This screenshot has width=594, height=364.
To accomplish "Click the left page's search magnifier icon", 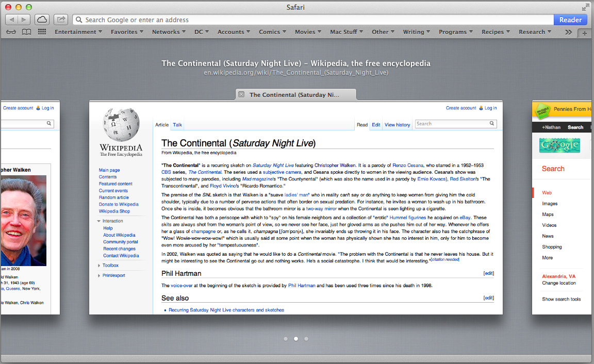I will pos(49,123).
